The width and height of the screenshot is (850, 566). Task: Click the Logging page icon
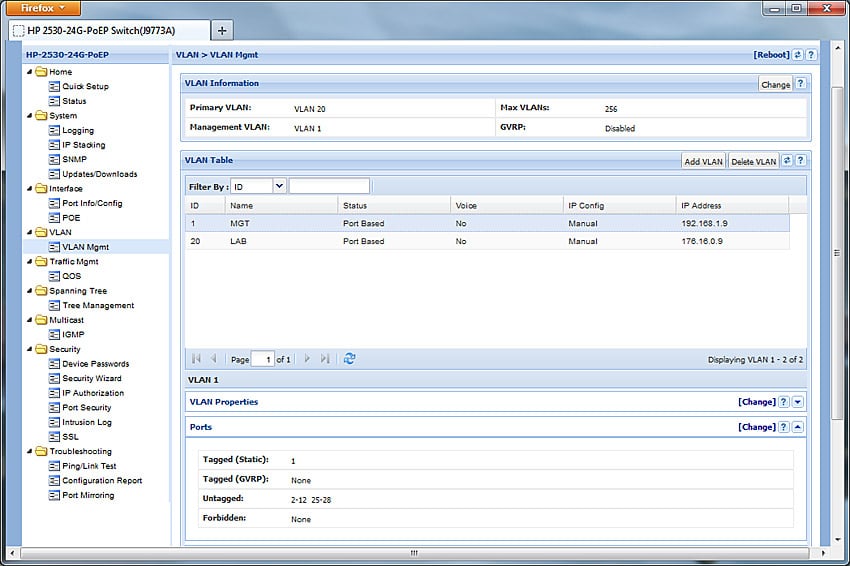pyautogui.click(x=54, y=130)
